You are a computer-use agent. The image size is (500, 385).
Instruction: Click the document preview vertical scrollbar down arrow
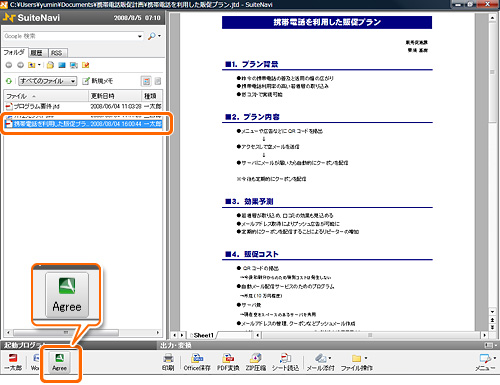(492, 312)
